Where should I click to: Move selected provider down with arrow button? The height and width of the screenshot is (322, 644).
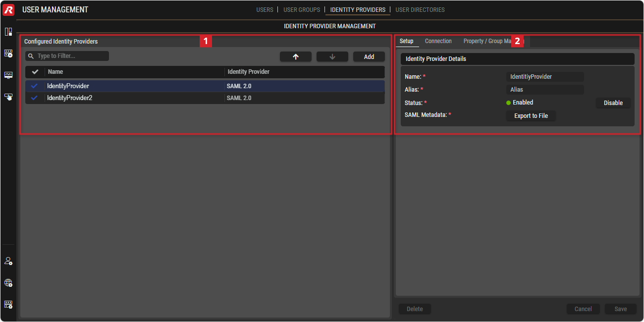click(x=332, y=56)
